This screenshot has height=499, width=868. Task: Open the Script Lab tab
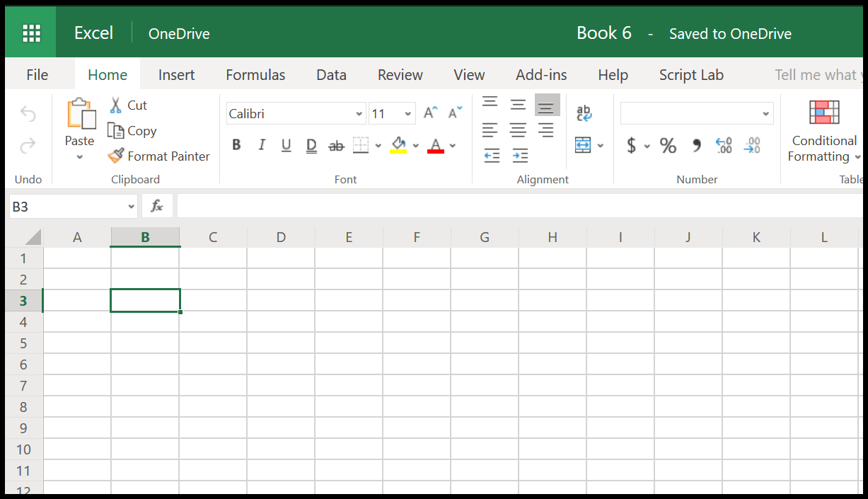(691, 74)
